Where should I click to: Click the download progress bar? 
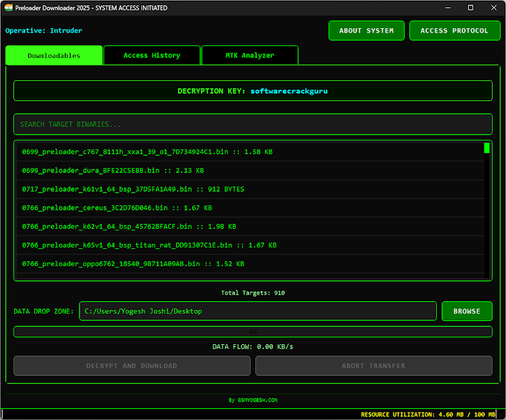point(253,332)
